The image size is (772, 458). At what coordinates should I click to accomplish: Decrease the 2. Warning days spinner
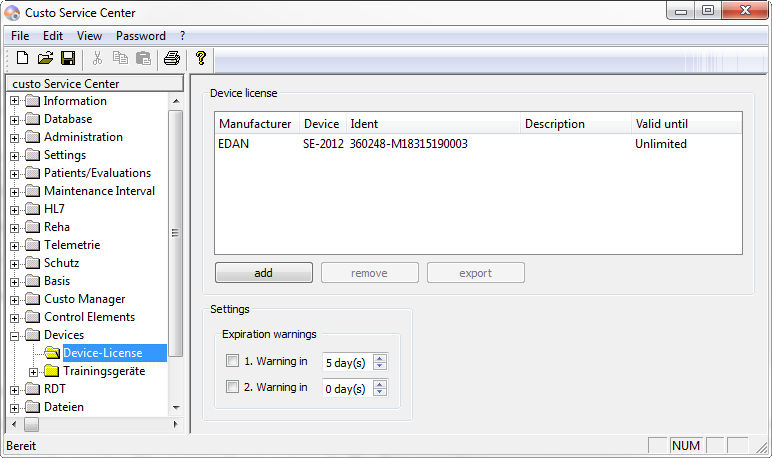click(x=380, y=392)
